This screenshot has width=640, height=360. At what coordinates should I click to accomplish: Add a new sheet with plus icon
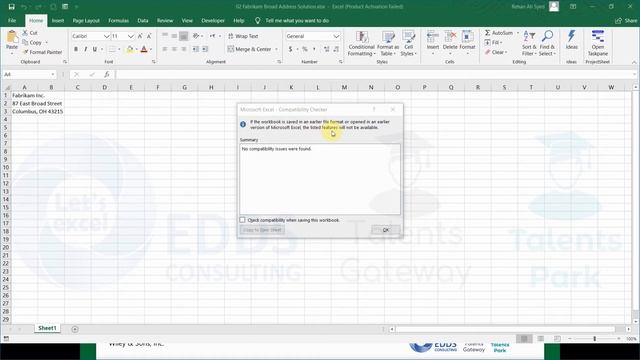pyautogui.click(x=75, y=329)
